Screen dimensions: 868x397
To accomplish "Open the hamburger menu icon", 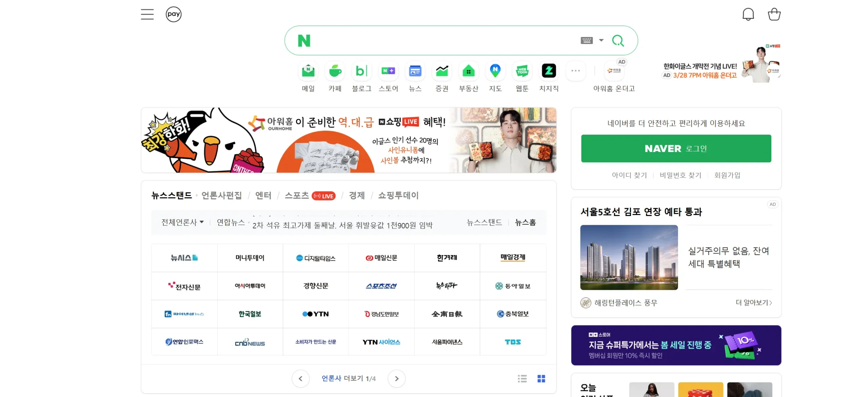I will point(147,14).
